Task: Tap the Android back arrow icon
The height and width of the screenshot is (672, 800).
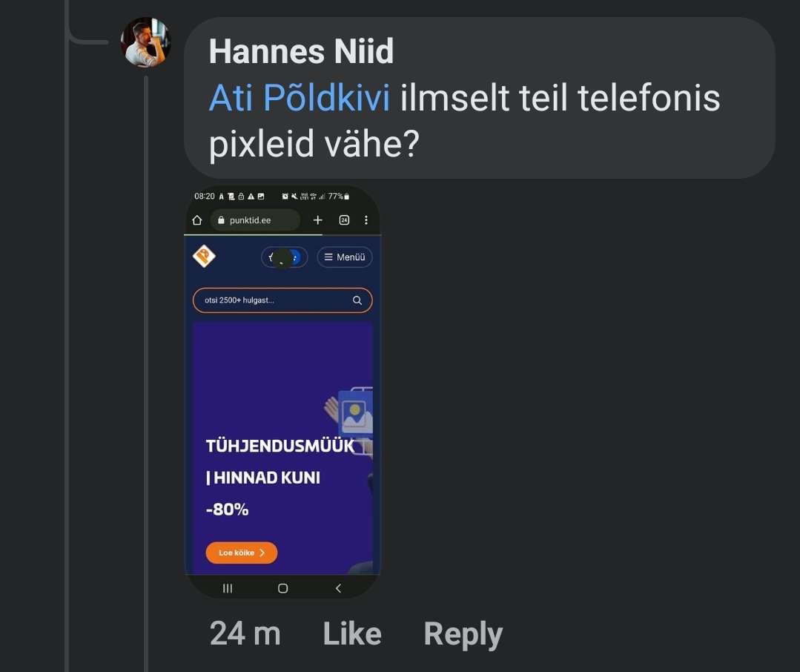Action: coord(338,588)
